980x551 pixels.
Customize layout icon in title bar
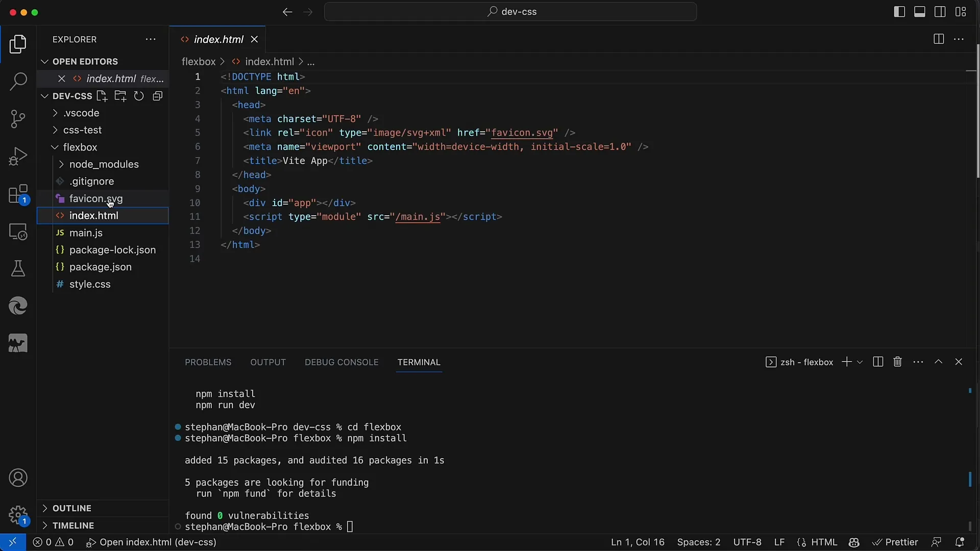point(961,12)
